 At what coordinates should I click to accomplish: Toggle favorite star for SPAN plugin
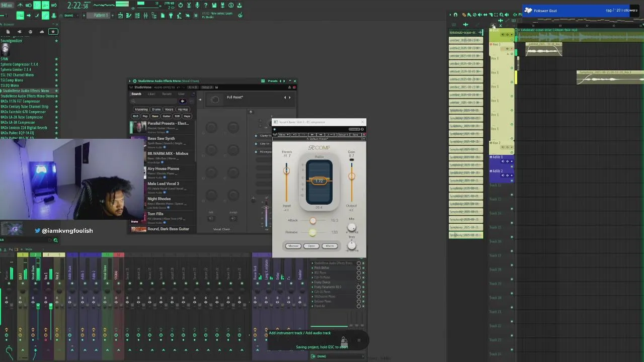(x=56, y=59)
